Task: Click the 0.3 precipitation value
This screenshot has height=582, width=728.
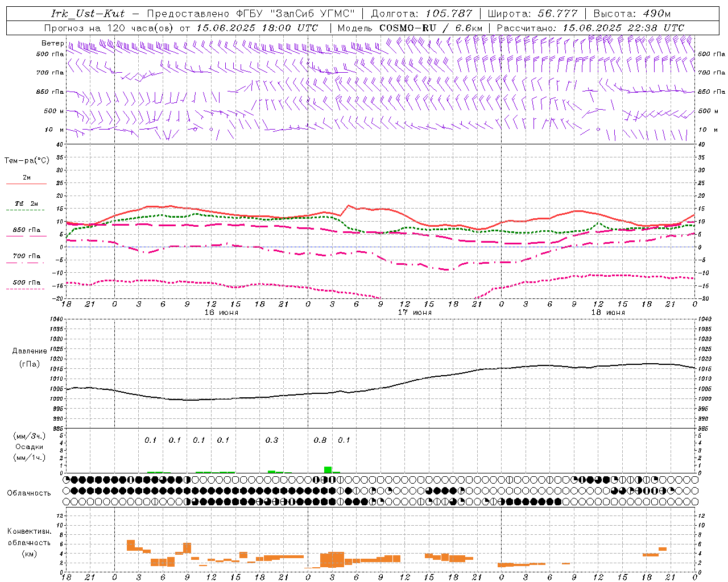Action: point(272,440)
